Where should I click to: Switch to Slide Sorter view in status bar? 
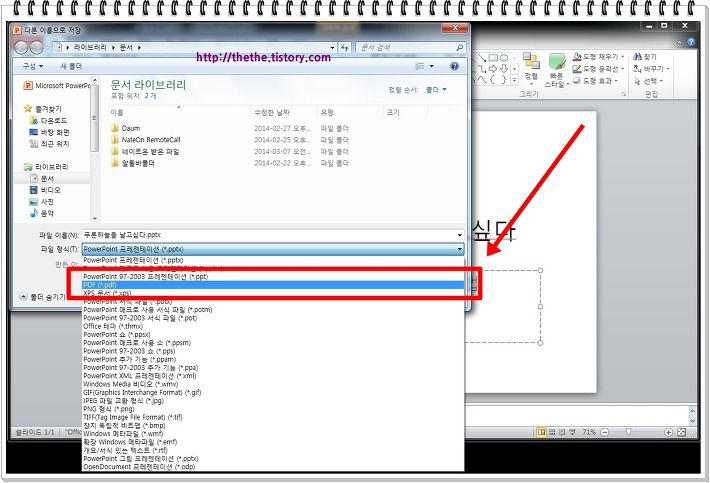click(552, 432)
